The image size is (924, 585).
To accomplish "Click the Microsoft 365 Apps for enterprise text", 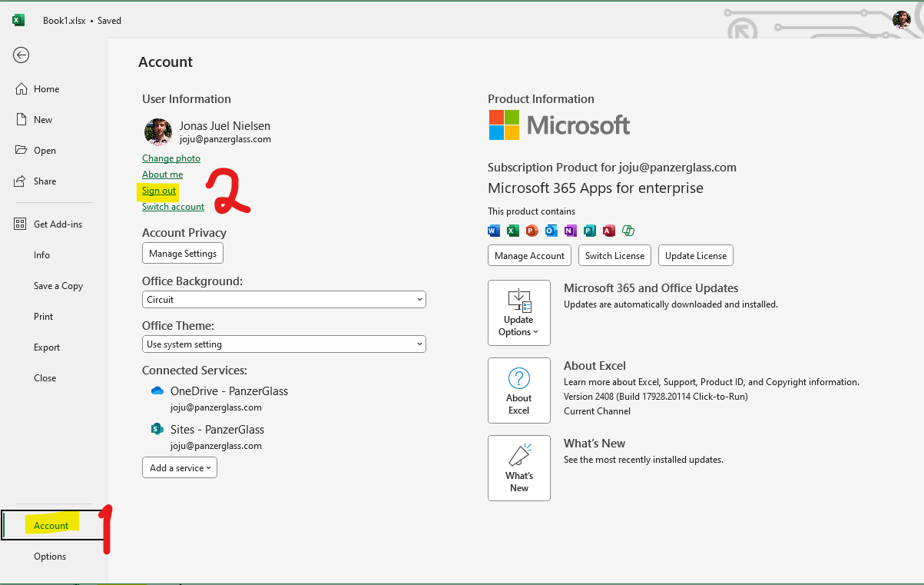I will click(x=595, y=188).
